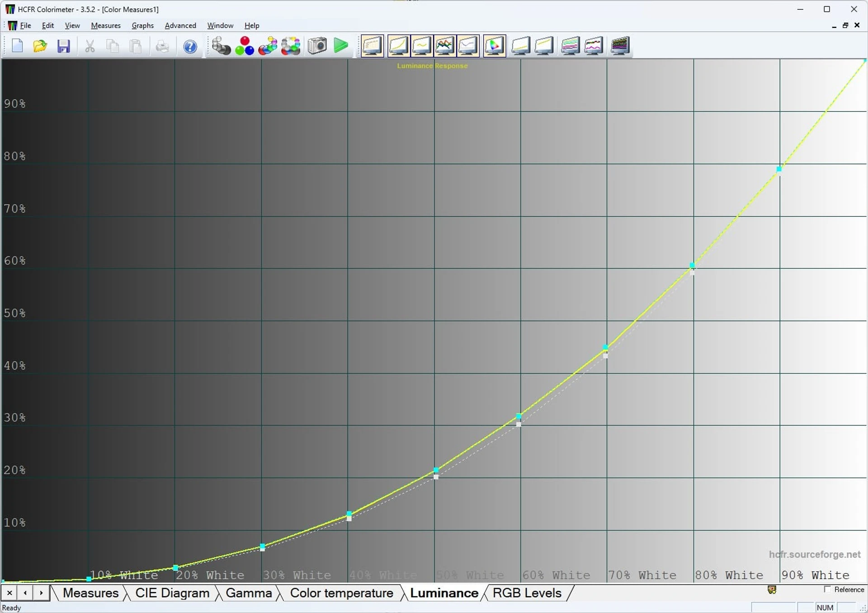Measure primaries with the red green blue balls icon
This screenshot has height=613, width=868.
[245, 46]
